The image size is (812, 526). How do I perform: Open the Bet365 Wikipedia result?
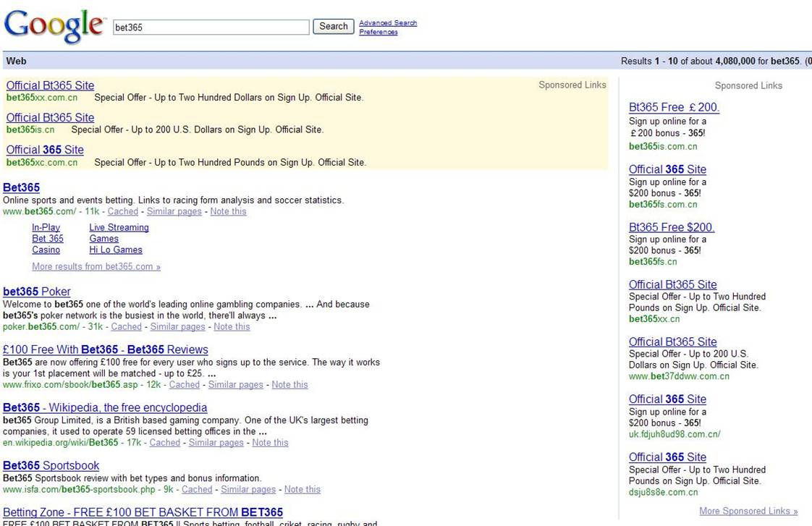coord(105,407)
